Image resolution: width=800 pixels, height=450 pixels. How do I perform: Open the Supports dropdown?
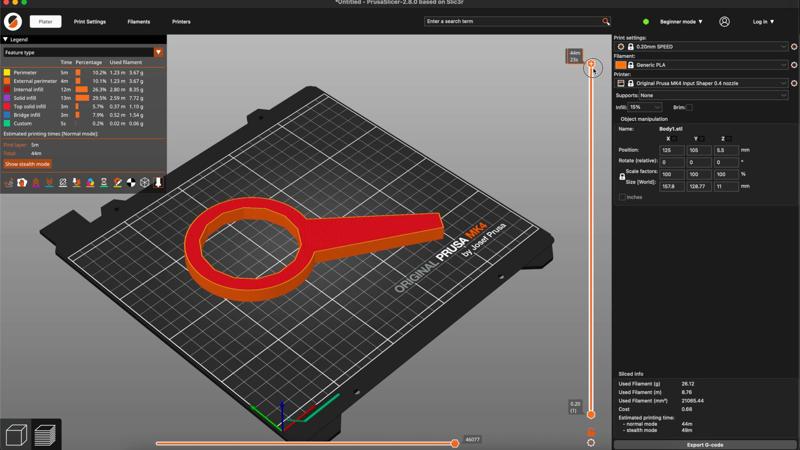(712, 95)
